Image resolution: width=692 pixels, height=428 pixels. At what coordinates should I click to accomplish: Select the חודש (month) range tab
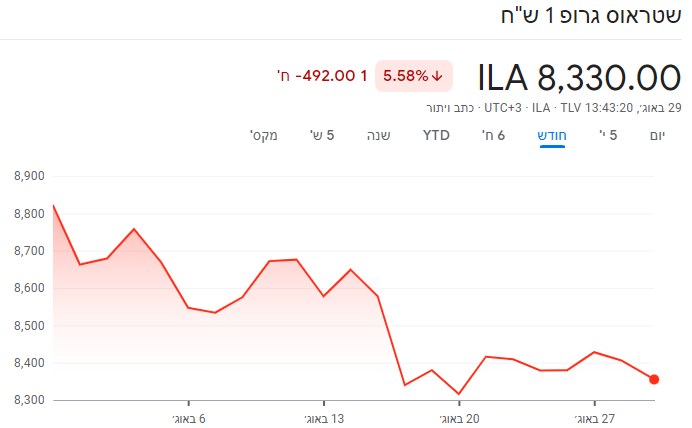553,134
